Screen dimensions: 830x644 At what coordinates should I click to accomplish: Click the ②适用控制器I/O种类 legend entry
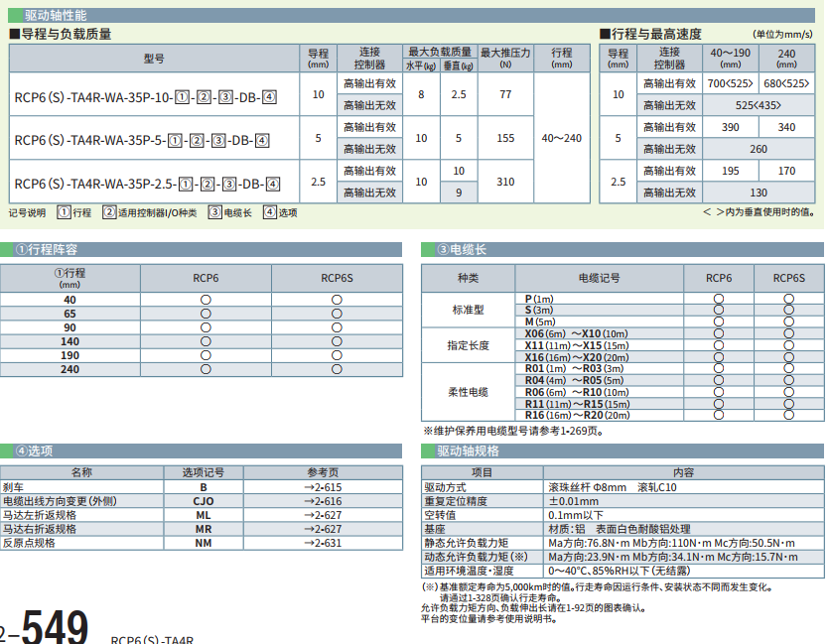tap(150, 212)
